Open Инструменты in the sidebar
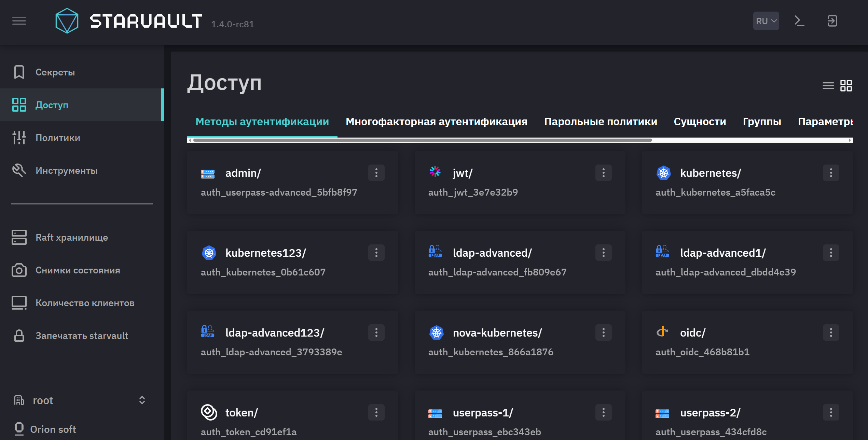868x440 pixels. point(82,170)
